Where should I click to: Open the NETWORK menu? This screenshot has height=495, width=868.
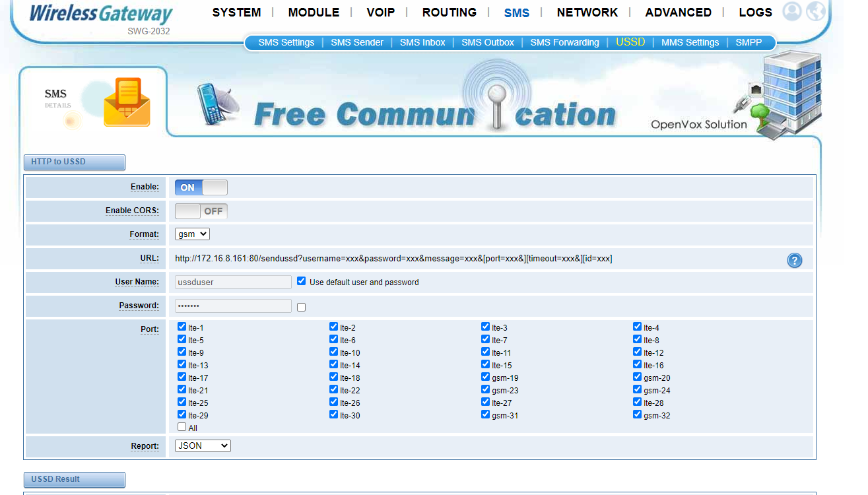[587, 13]
